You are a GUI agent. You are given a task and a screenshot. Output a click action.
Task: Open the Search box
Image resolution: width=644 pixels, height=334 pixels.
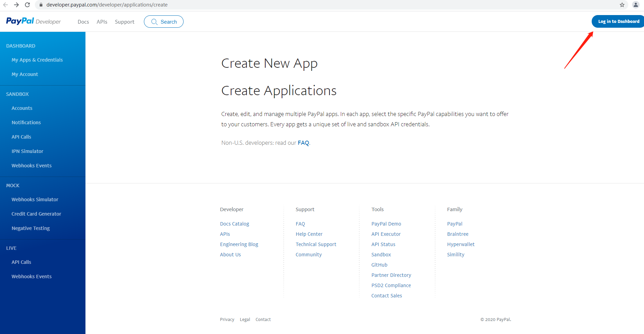pyautogui.click(x=164, y=22)
